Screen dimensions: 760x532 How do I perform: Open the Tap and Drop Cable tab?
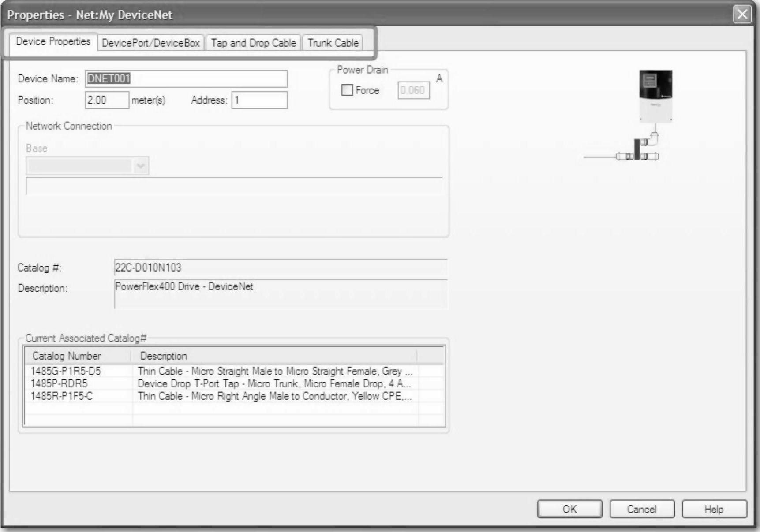253,43
